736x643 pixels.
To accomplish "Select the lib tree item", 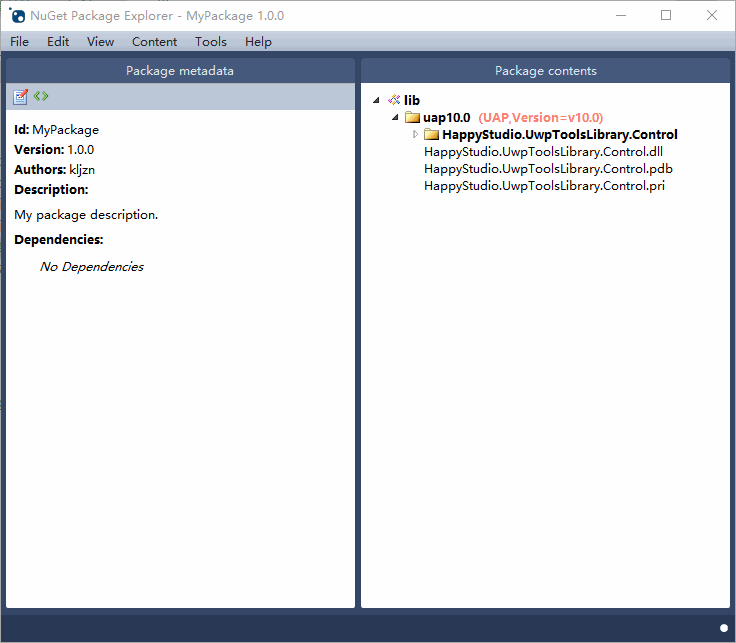I will coord(412,100).
